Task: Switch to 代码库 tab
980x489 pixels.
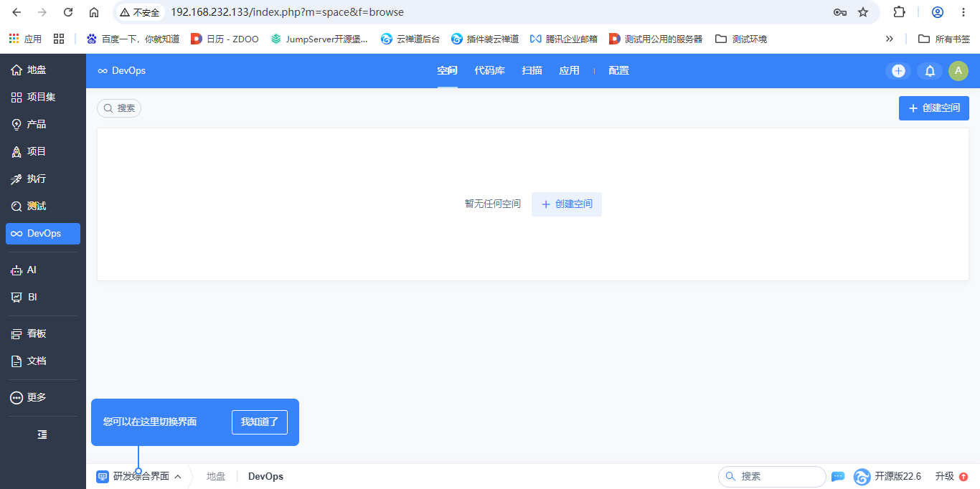Action: pyautogui.click(x=490, y=71)
